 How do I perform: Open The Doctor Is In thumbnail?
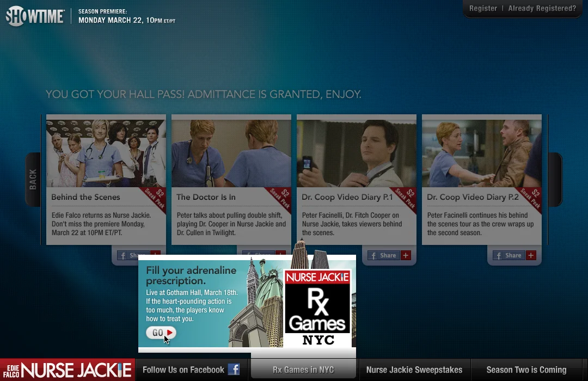pyautogui.click(x=231, y=153)
